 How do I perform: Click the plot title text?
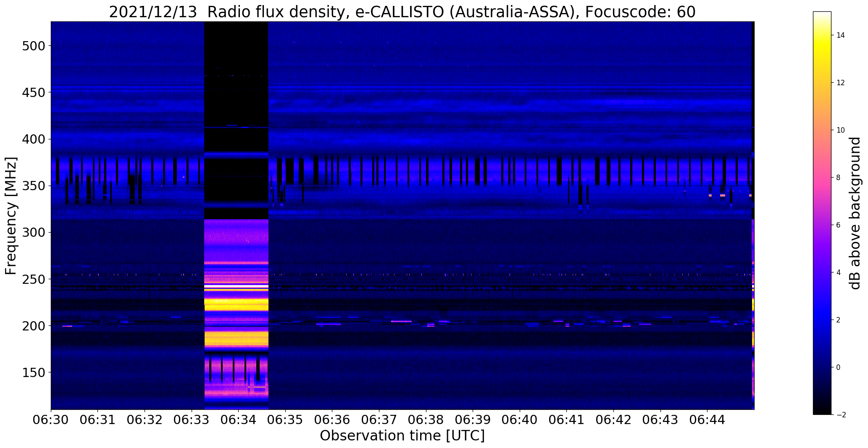coord(402,12)
